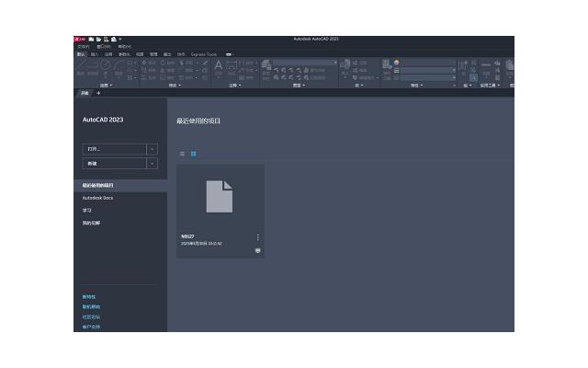Switch to the 管理 ribbon tab
588x368 pixels.
(x=153, y=54)
